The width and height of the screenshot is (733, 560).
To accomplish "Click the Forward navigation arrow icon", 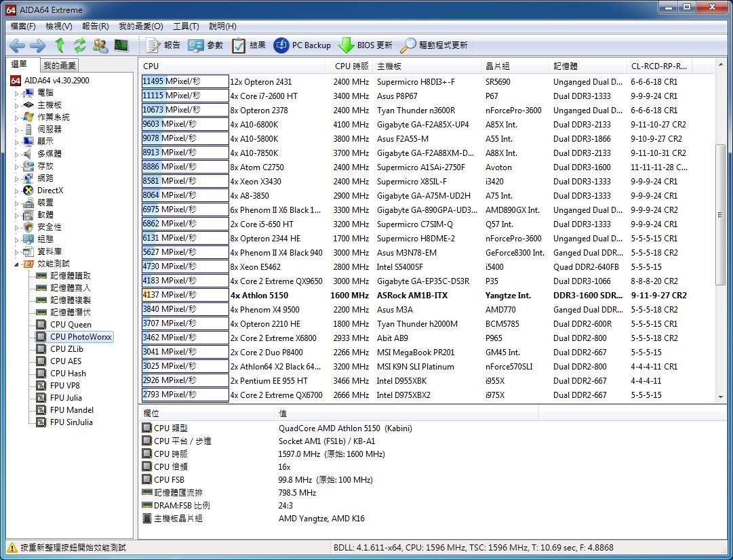I will (x=38, y=45).
